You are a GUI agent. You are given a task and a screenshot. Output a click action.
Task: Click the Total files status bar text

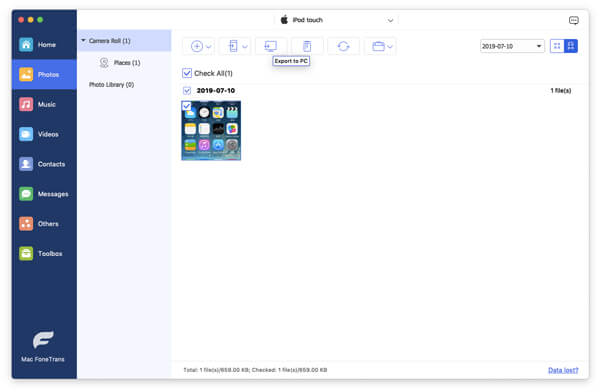point(255,370)
